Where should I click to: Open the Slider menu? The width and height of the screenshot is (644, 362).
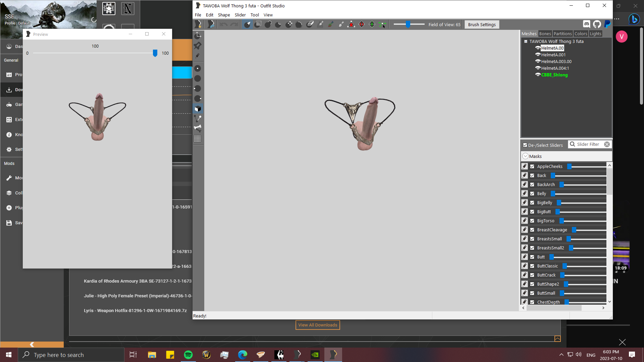[240, 15]
